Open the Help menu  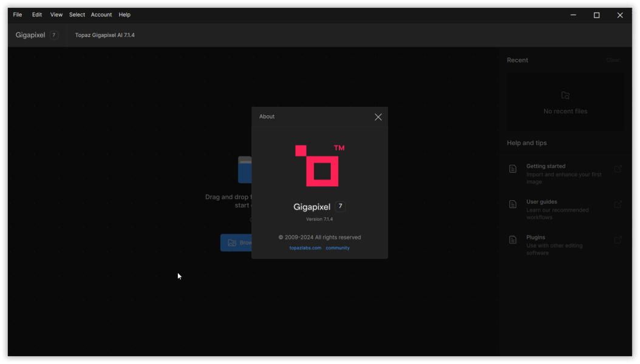(124, 15)
